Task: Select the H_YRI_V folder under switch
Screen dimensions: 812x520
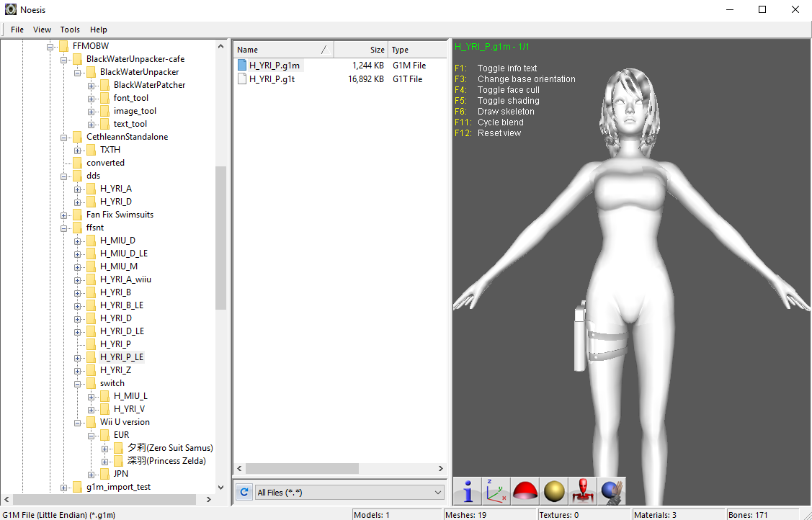Action: 130,409
